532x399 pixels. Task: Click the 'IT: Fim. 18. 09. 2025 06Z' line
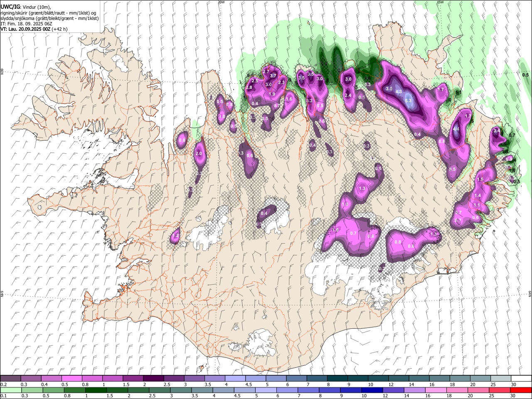[x=25, y=24]
